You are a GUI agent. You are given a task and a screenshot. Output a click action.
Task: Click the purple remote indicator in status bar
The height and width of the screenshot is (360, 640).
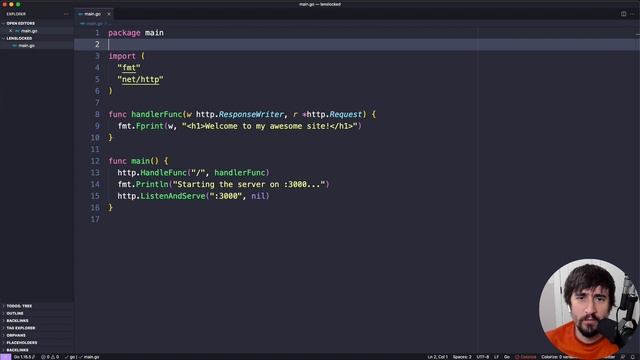(5, 357)
